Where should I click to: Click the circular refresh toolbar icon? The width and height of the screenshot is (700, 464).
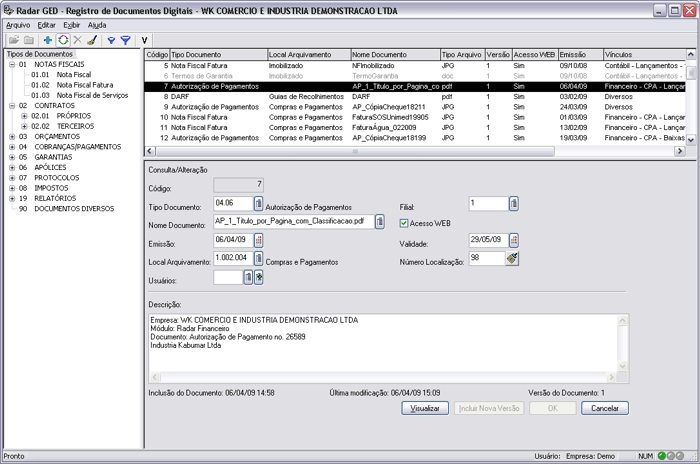[63, 40]
